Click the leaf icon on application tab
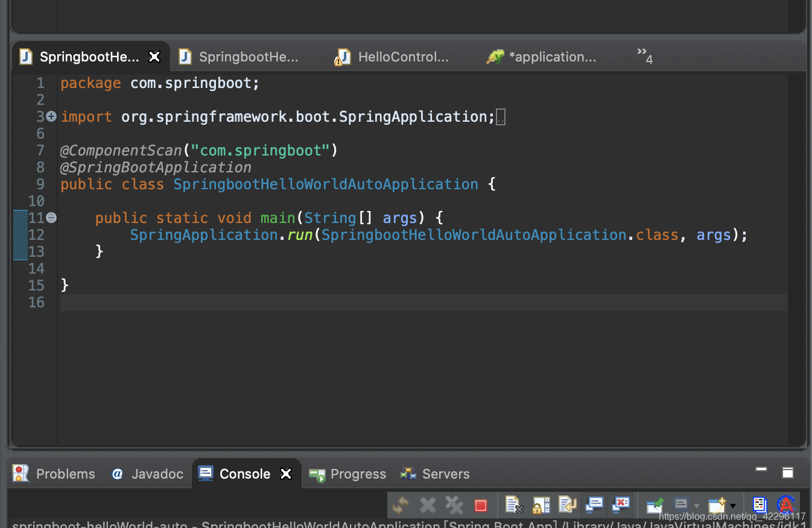The height and width of the screenshot is (528, 812). (x=495, y=57)
